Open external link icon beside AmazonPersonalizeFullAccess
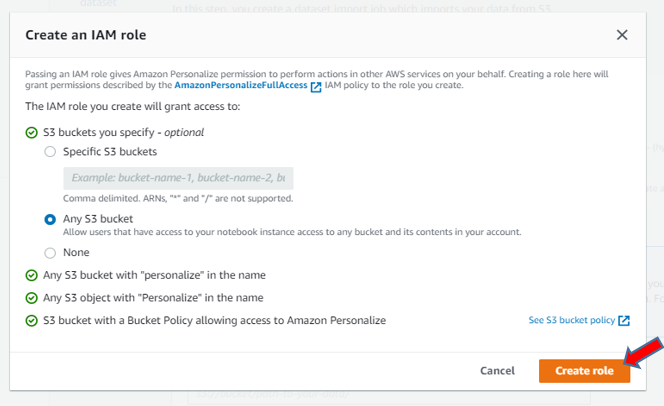 tap(316, 87)
